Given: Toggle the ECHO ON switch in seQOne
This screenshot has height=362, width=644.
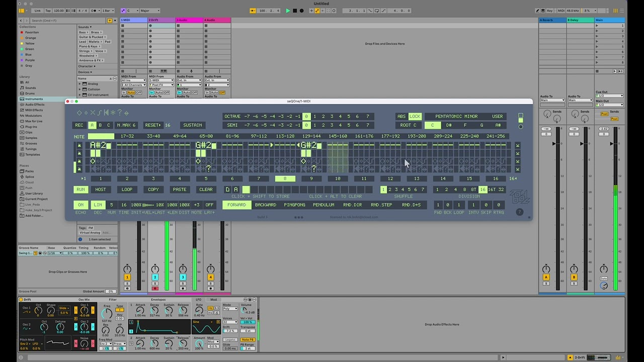Looking at the screenshot, I should 80,205.
